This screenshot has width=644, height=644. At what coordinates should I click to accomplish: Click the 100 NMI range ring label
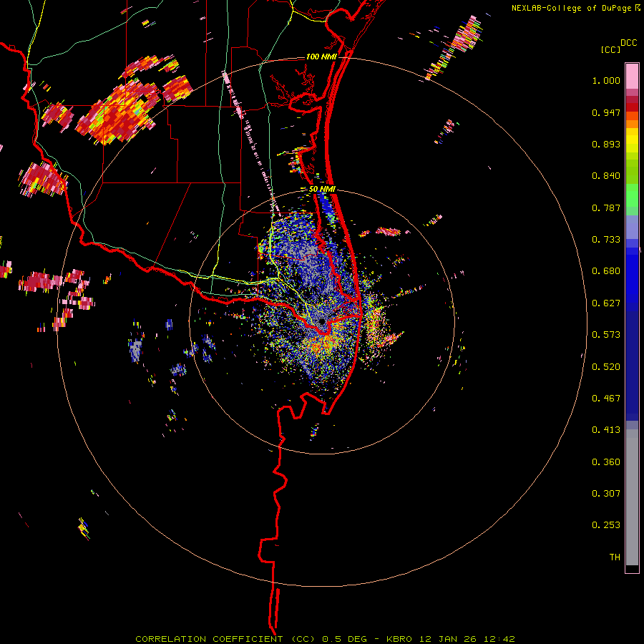(x=321, y=57)
